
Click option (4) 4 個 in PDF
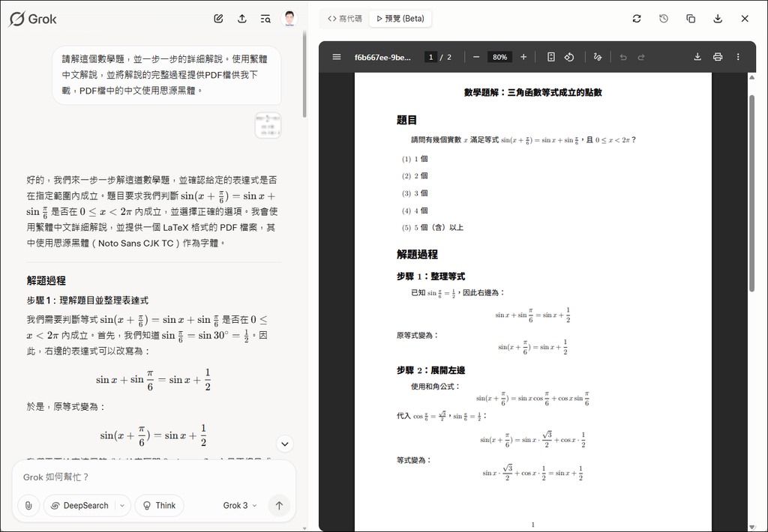[415, 211]
